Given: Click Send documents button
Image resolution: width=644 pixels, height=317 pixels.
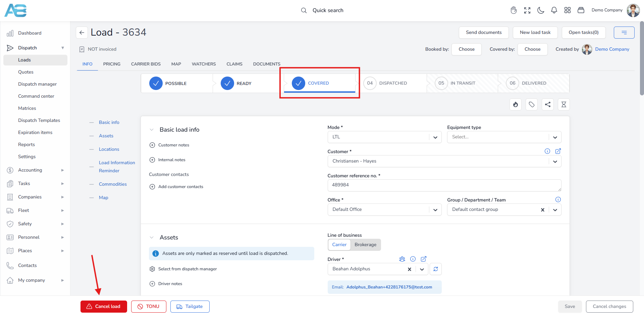Looking at the screenshot, I should click(484, 33).
